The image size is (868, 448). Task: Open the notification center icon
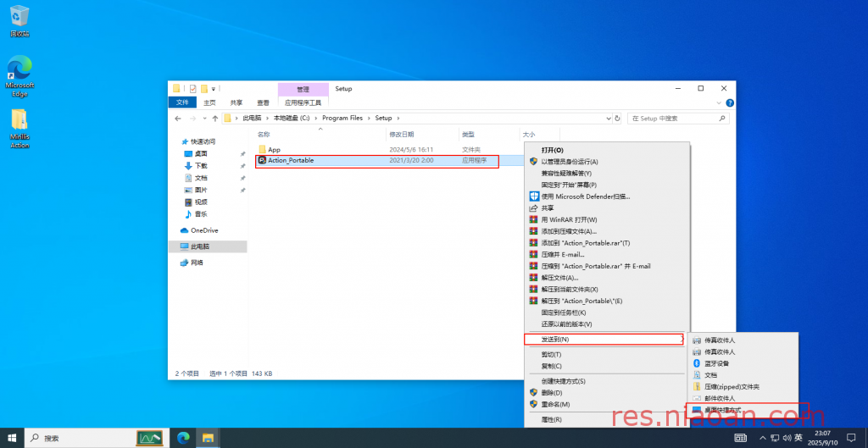[851, 438]
